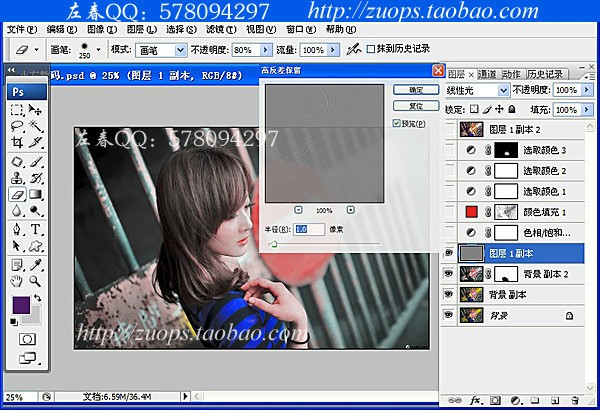
Task: Hide the 图层 1 副本 layer
Action: 449,253
